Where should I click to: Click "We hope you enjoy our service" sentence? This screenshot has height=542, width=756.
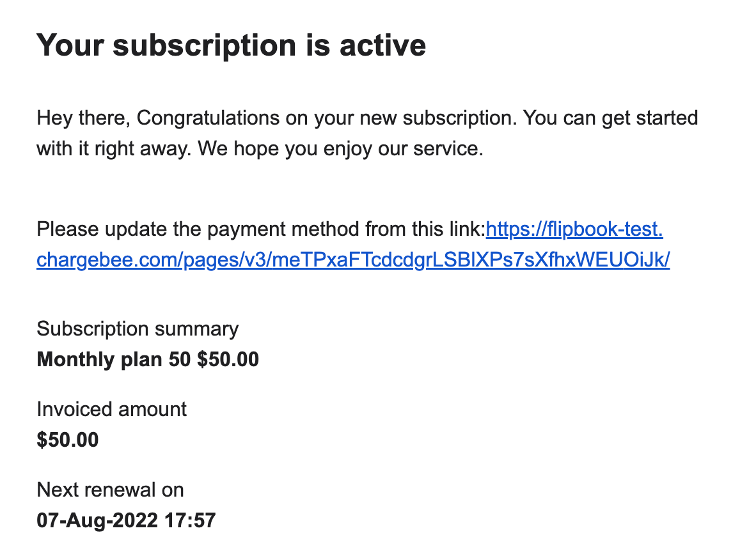point(338,149)
